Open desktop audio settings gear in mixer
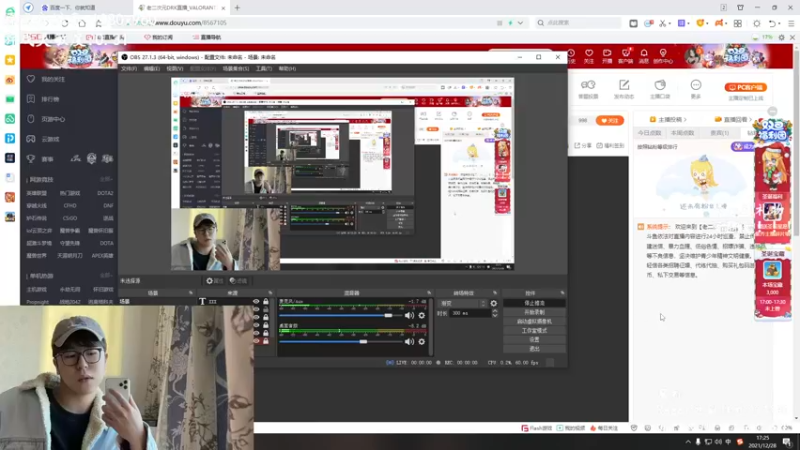Screen dimensions: 800x450 (421, 341)
